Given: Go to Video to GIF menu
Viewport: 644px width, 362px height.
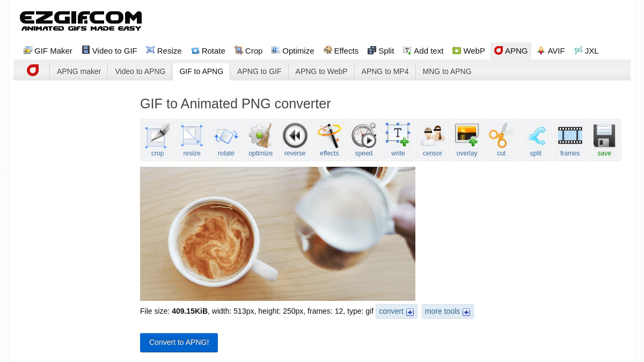Looking at the screenshot, I should (x=109, y=51).
